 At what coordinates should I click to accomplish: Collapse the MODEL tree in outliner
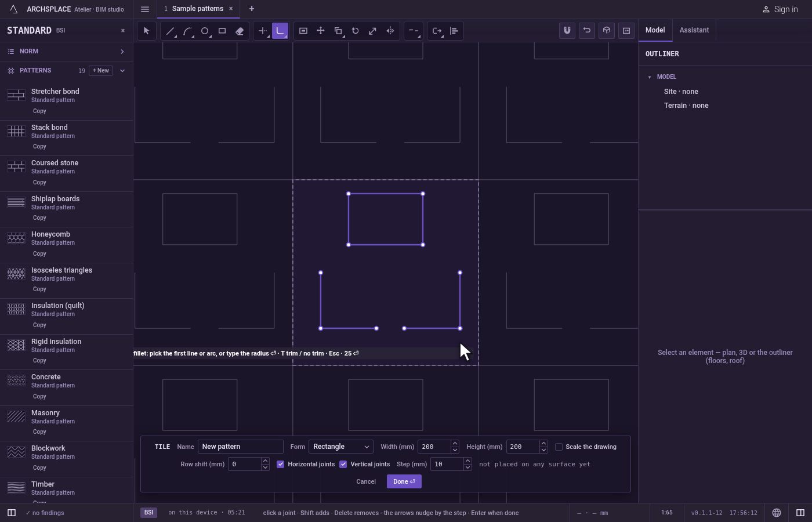pos(650,77)
